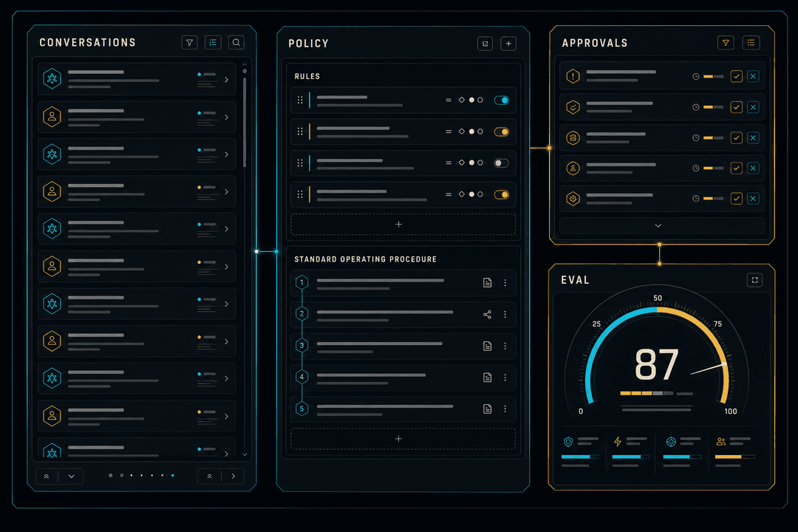Click the Approvals list view icon
The height and width of the screenshot is (532, 798).
751,44
